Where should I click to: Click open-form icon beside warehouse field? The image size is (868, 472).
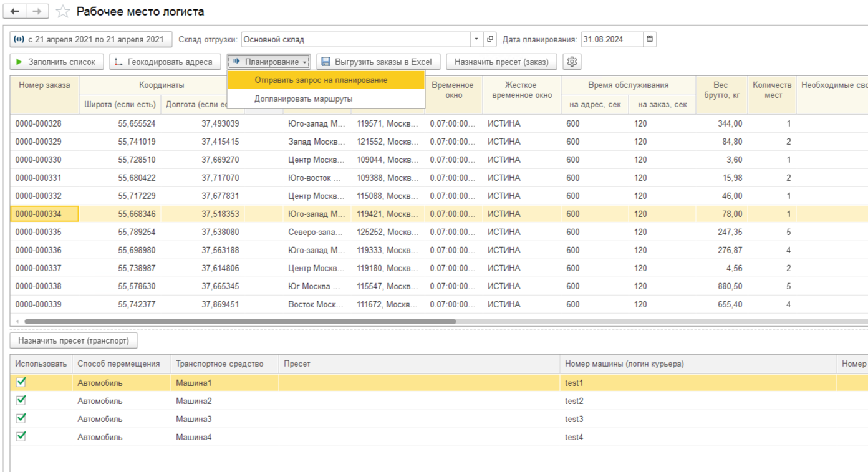coord(490,39)
